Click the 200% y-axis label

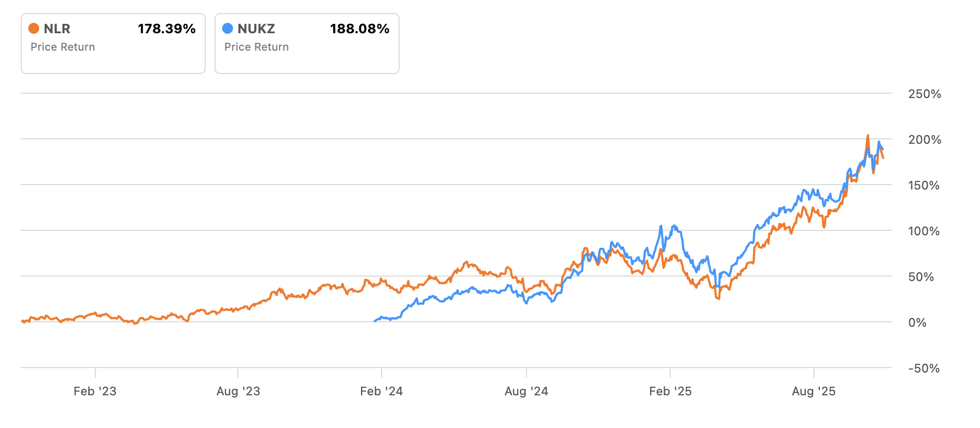924,139
